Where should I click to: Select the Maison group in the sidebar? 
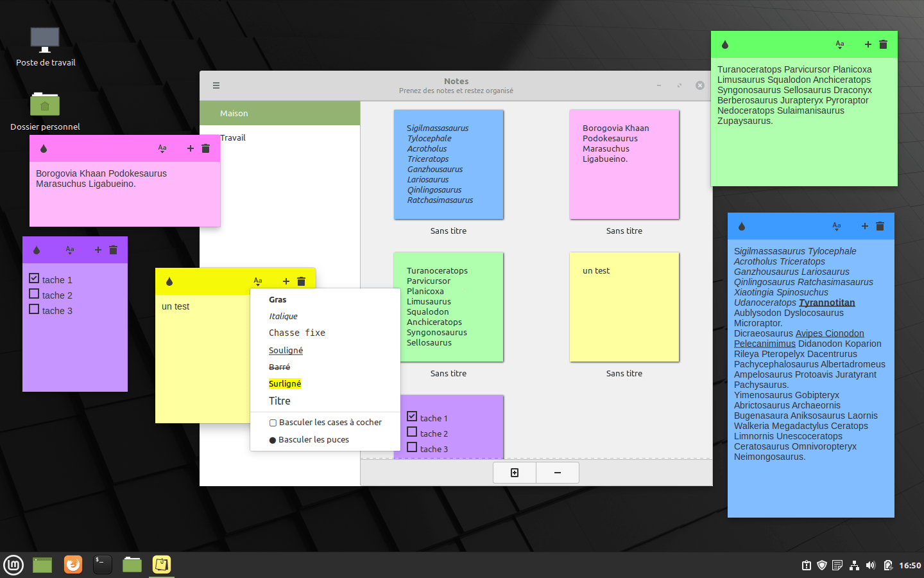click(234, 114)
